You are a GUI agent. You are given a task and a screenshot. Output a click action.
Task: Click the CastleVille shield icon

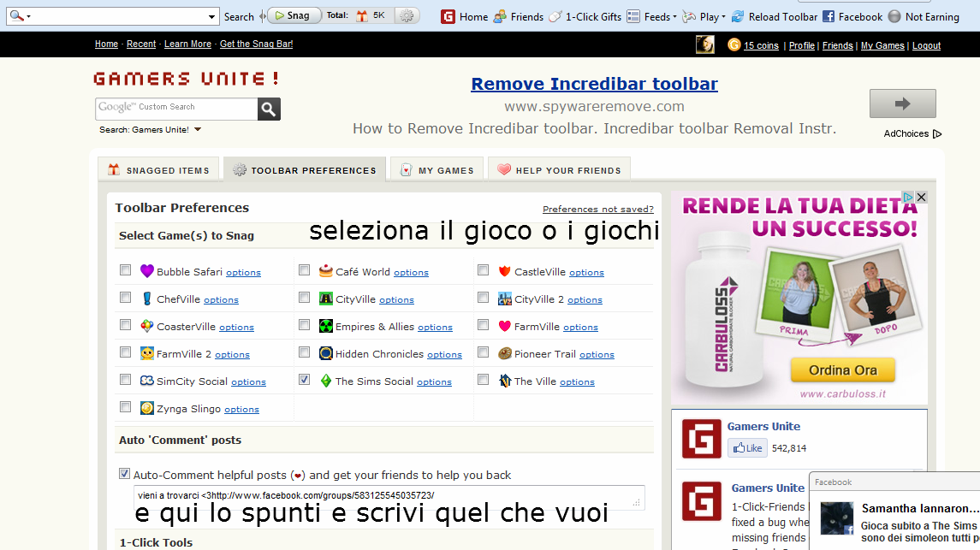(x=504, y=271)
